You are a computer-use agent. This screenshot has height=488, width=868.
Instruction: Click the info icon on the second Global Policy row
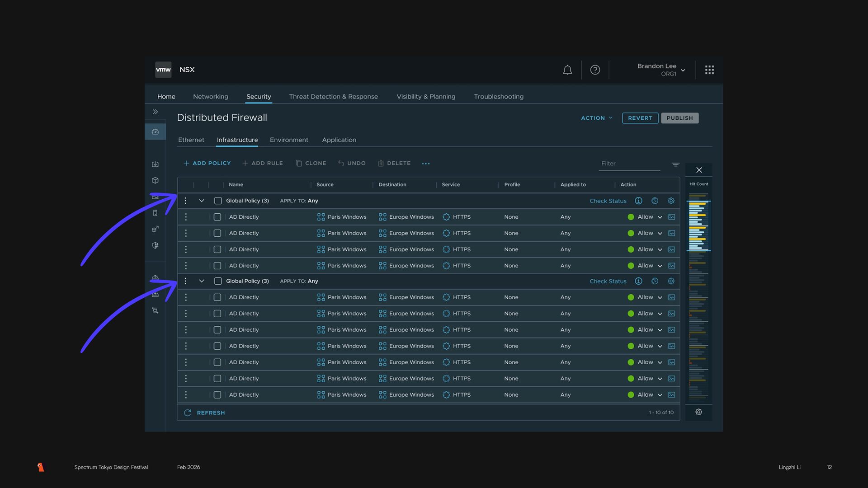pos(638,281)
